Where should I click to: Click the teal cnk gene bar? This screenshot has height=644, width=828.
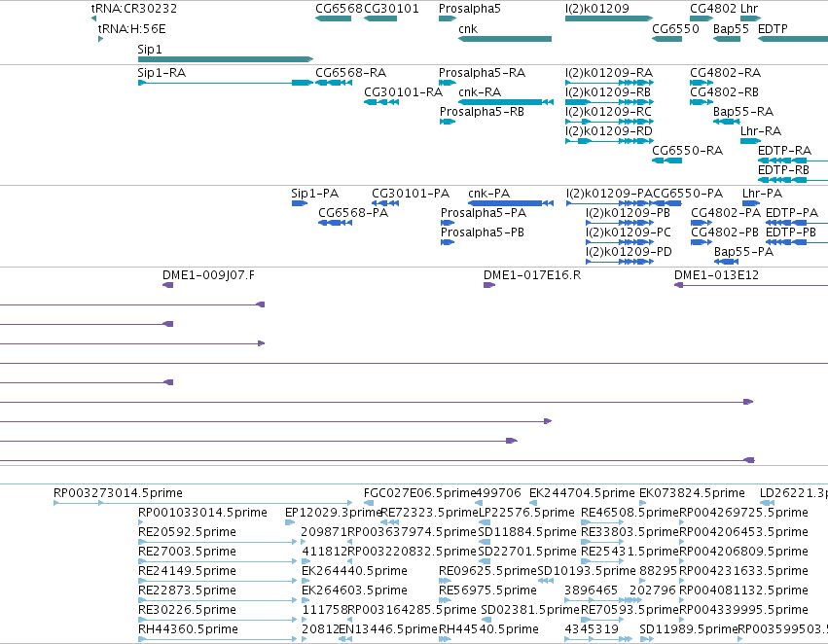[505, 39]
